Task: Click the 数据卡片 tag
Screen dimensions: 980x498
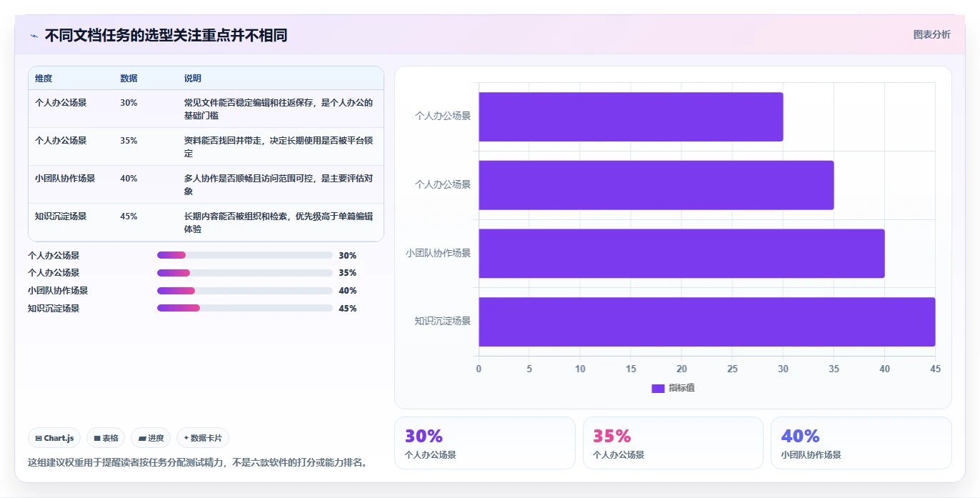Action: pos(203,438)
